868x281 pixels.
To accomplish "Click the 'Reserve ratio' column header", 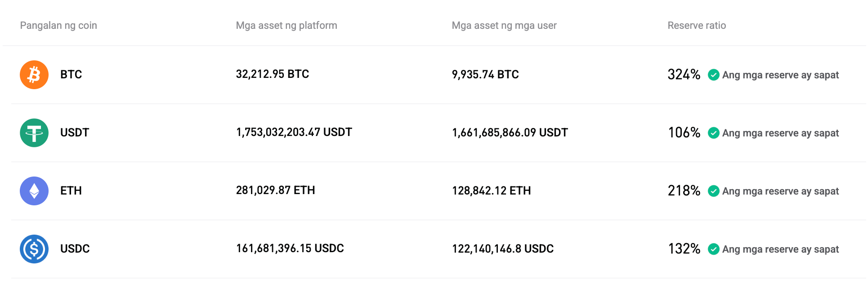I will coord(696,25).
